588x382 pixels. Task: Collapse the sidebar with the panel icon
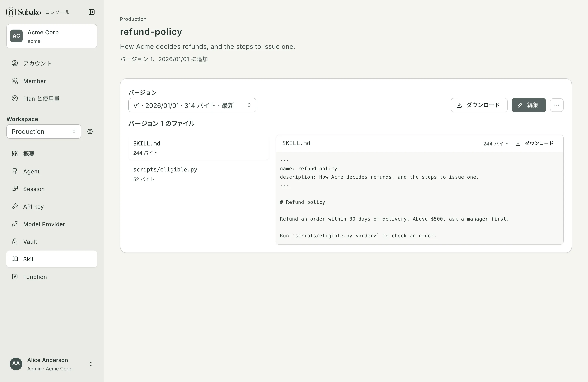pos(91,12)
